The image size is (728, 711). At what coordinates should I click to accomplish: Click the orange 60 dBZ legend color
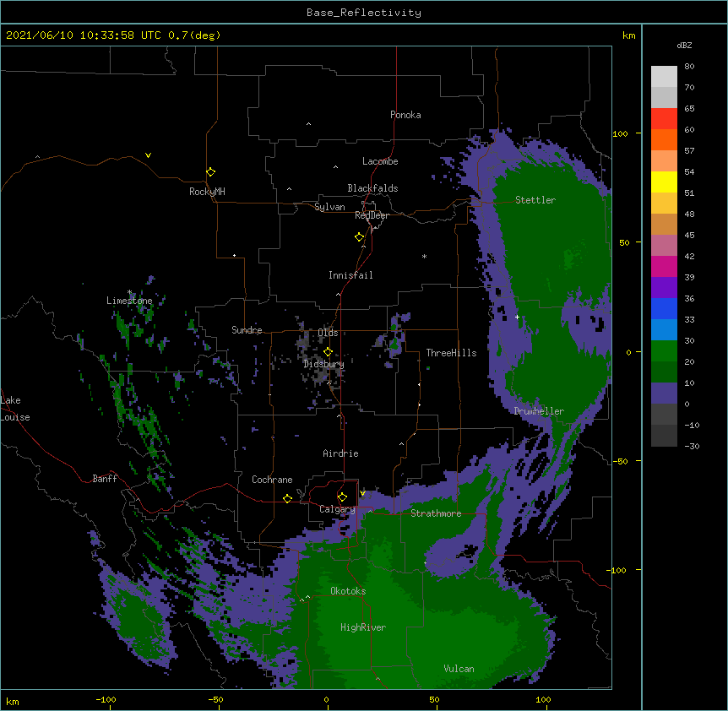(x=664, y=139)
